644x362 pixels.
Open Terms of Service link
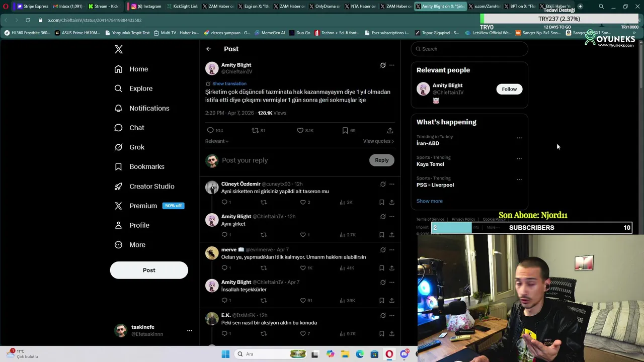[x=430, y=219]
